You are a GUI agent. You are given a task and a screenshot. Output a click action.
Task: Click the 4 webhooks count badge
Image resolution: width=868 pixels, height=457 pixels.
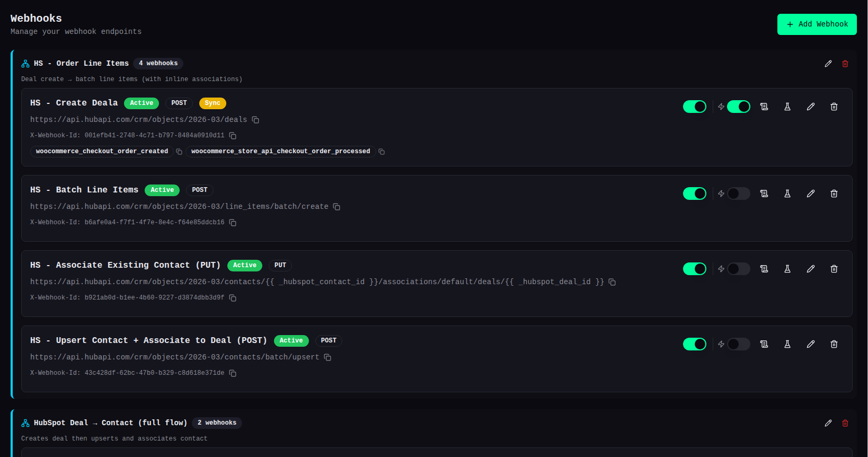[x=158, y=63]
